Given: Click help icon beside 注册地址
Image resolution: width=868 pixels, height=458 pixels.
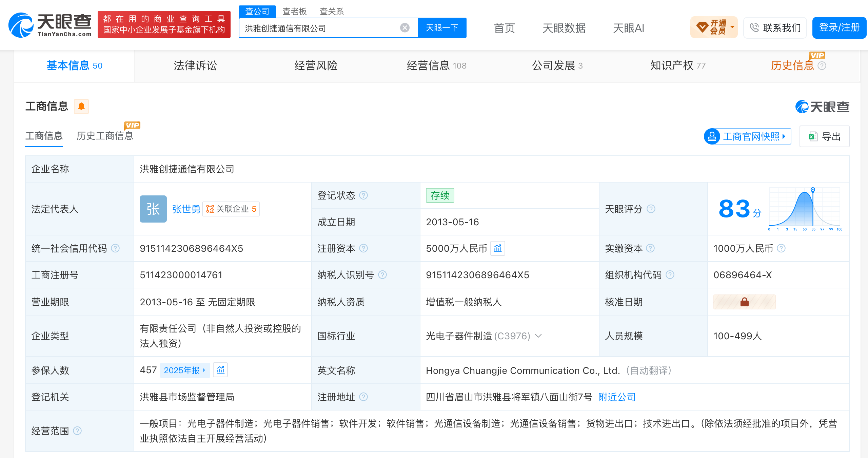Looking at the screenshot, I should 363,397.
